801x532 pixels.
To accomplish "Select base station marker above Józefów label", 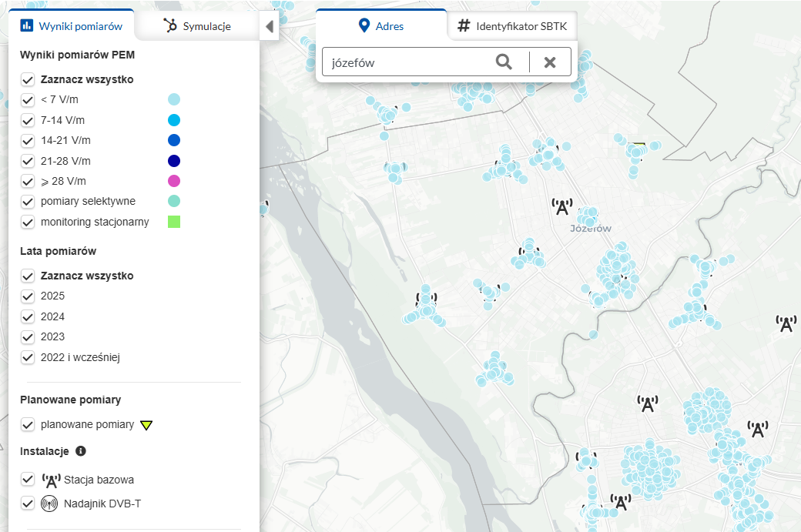I will [x=562, y=207].
